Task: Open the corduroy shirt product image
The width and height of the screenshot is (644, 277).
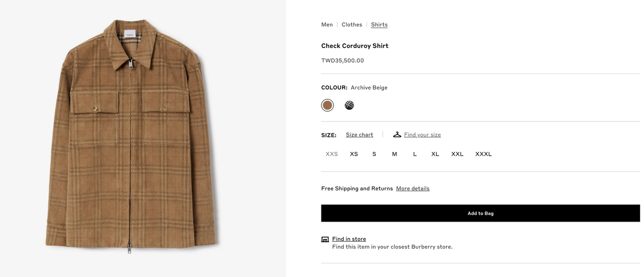Action: 133,136
